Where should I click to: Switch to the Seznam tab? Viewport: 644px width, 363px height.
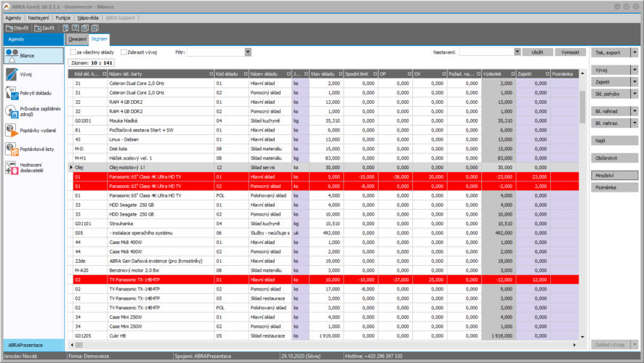99,39
